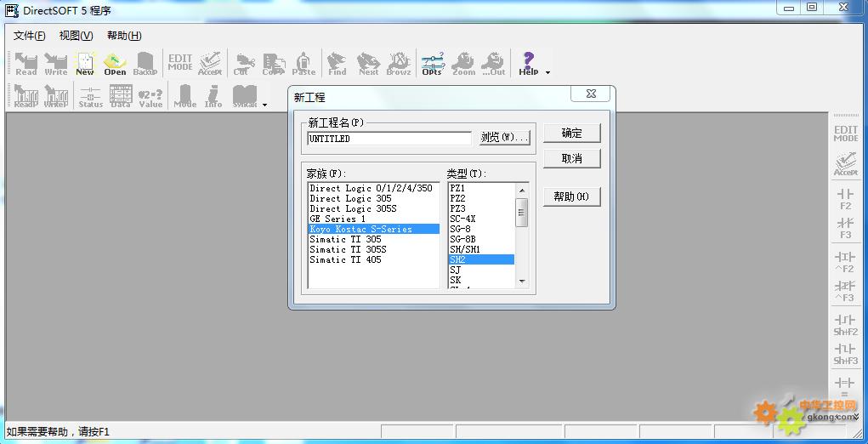The image size is (868, 444).
Task: Cancel dialog with 取消 button
Action: point(572,158)
